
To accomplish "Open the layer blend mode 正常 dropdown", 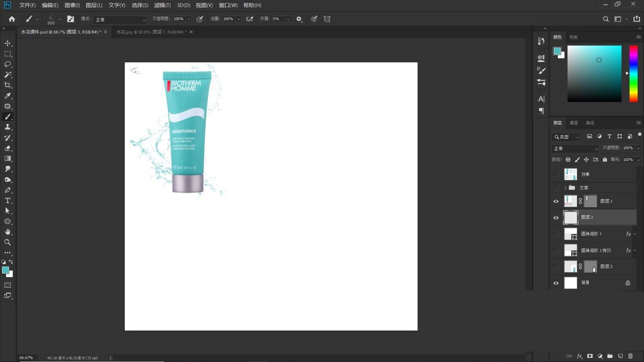I will pyautogui.click(x=575, y=148).
